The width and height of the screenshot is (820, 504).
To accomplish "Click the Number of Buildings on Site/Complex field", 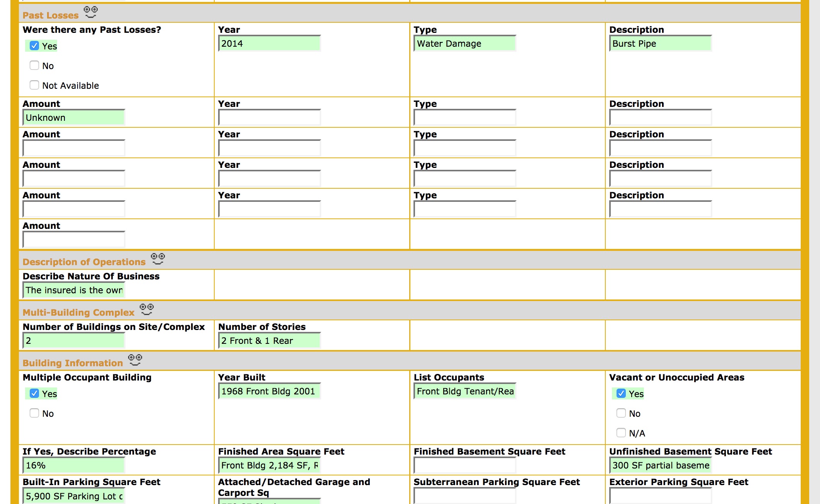I will (x=73, y=341).
